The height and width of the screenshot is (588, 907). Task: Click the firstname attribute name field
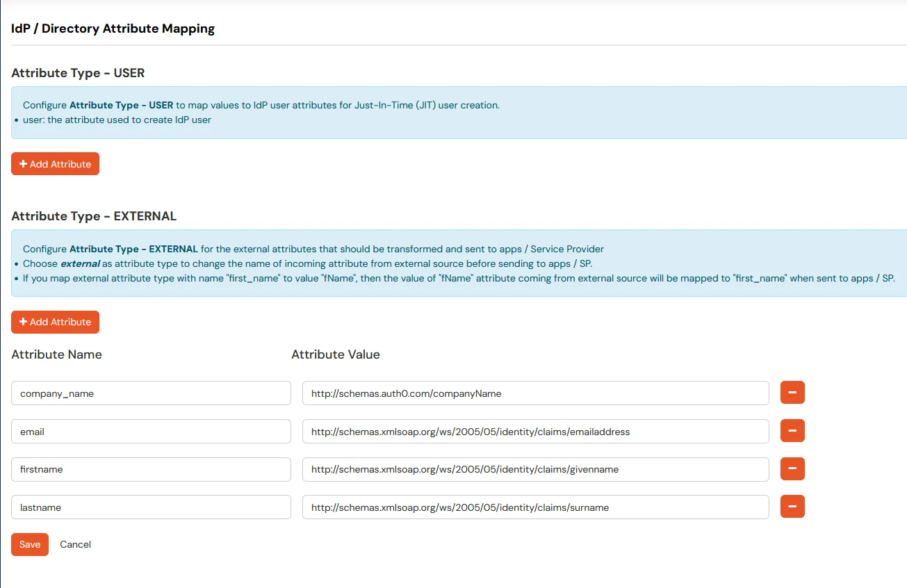150,469
